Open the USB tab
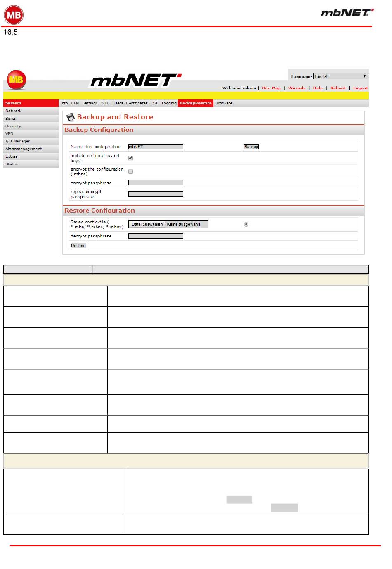Screen dimensions: 392x569 click(x=154, y=103)
